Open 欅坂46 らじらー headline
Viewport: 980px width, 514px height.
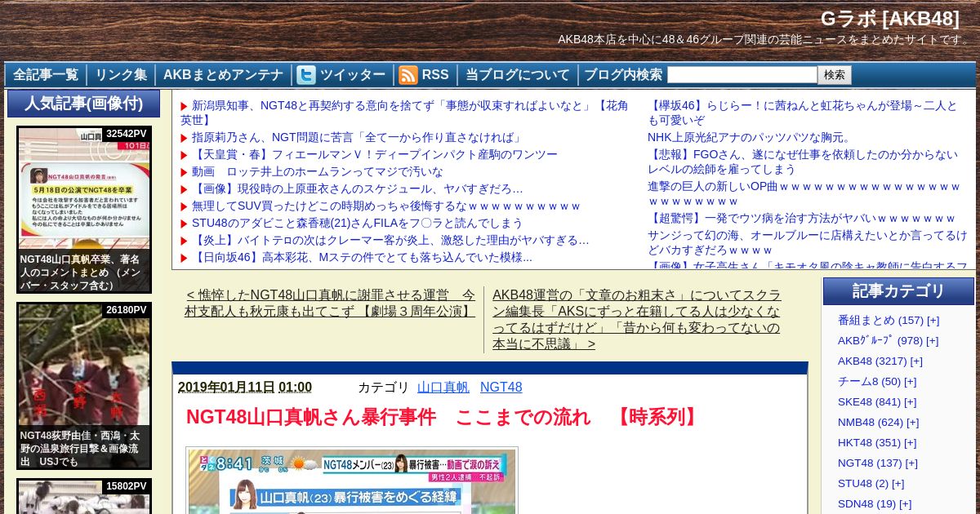803,113
